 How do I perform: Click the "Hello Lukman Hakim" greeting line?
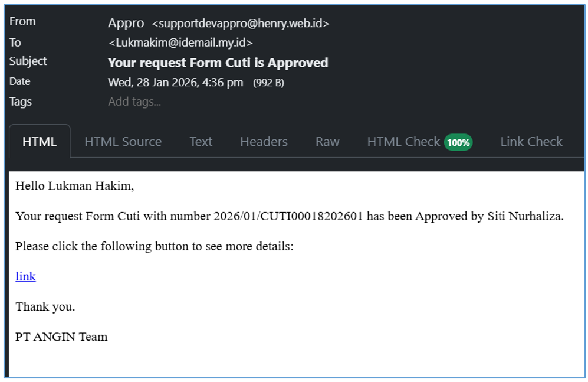click(75, 186)
